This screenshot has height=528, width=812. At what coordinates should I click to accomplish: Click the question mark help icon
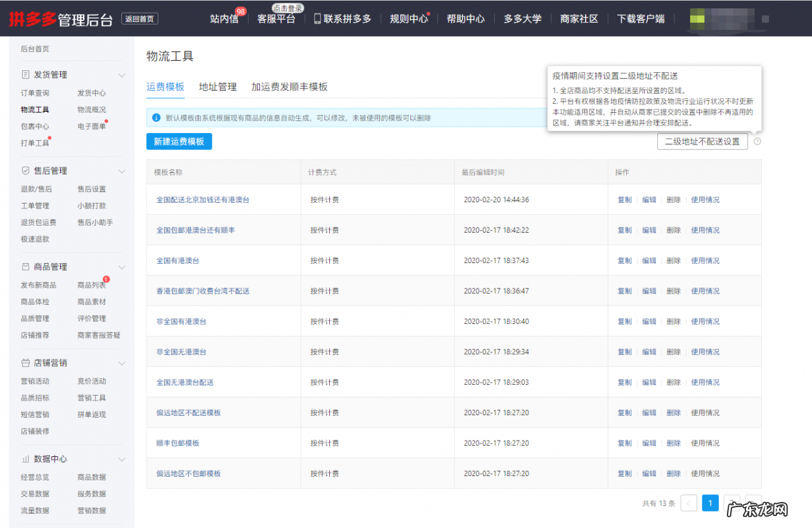pyautogui.click(x=757, y=141)
